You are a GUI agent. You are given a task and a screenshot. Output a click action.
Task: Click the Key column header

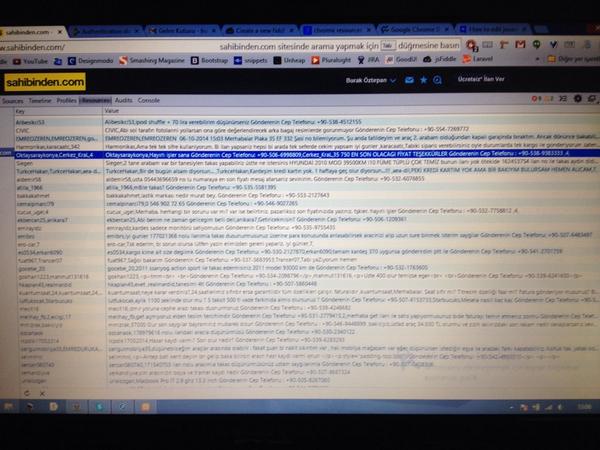pos(58,111)
